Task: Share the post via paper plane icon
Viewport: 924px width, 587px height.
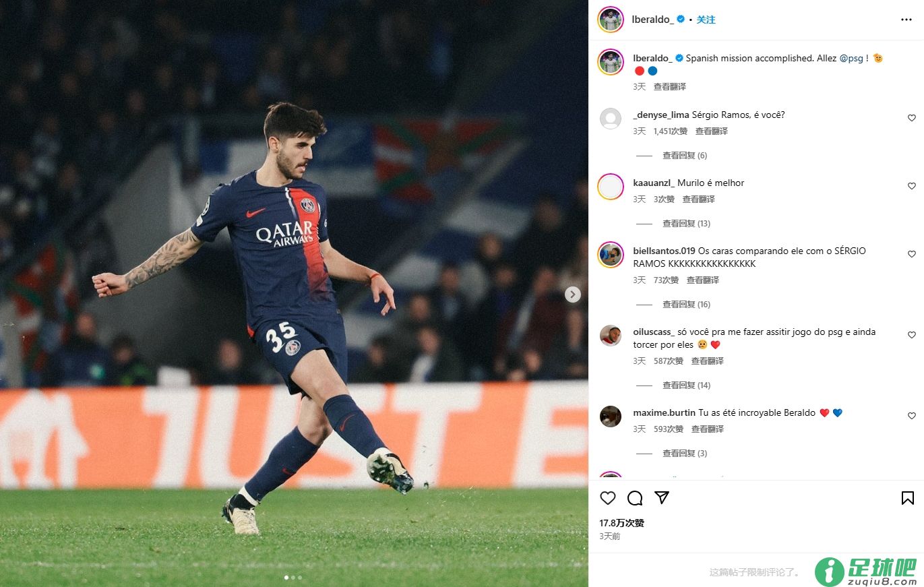Action: pos(662,497)
